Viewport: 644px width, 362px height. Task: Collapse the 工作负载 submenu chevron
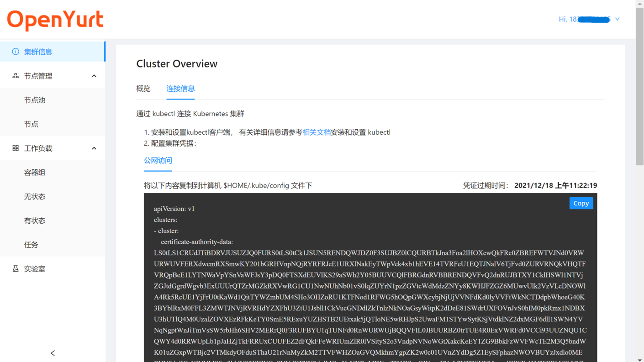click(x=94, y=148)
